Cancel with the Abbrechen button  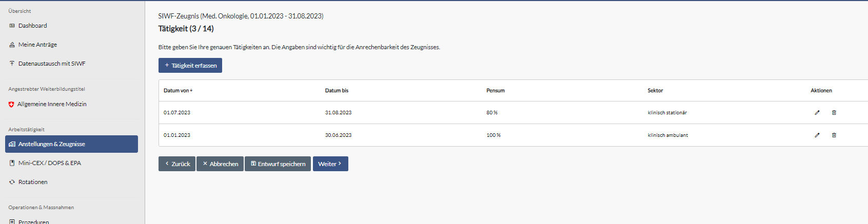coord(220,164)
